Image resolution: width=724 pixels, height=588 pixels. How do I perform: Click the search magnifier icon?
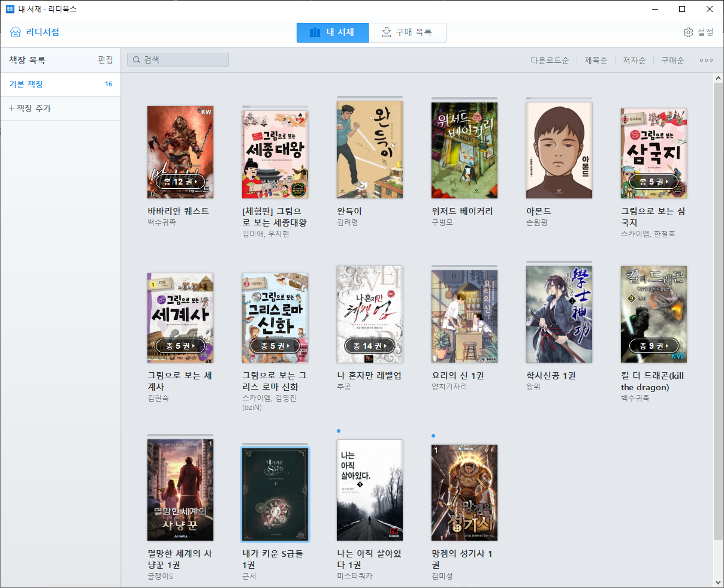136,59
